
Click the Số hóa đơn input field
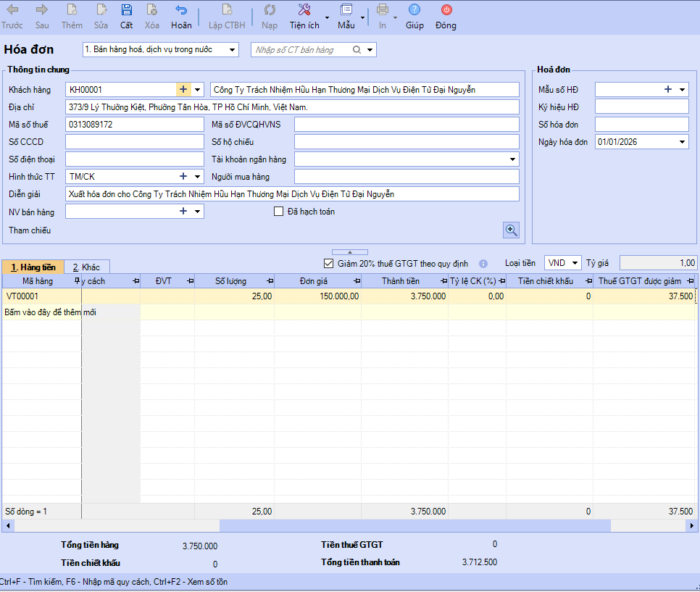coord(641,125)
